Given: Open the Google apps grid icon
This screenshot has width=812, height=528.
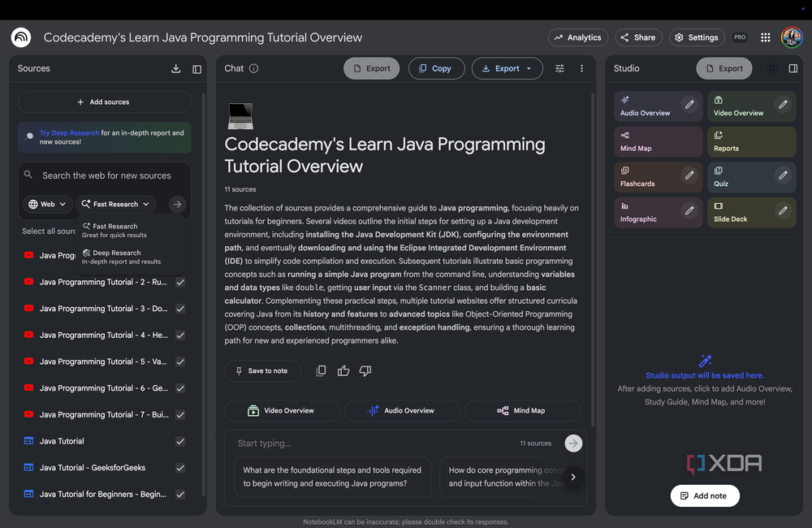Looking at the screenshot, I should [766, 37].
